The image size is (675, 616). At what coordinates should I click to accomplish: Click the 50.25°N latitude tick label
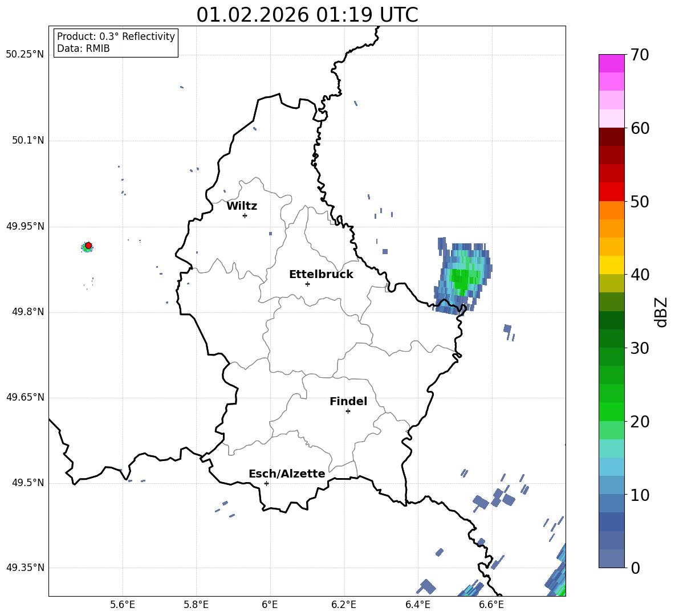coord(25,55)
